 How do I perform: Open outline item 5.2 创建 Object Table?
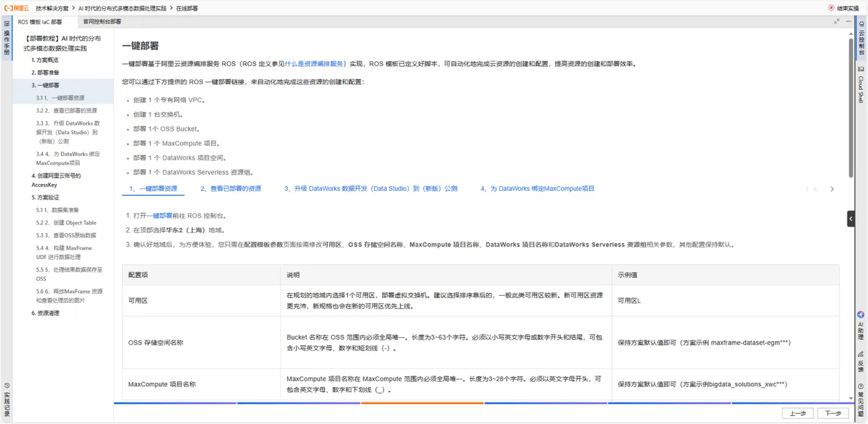66,223
